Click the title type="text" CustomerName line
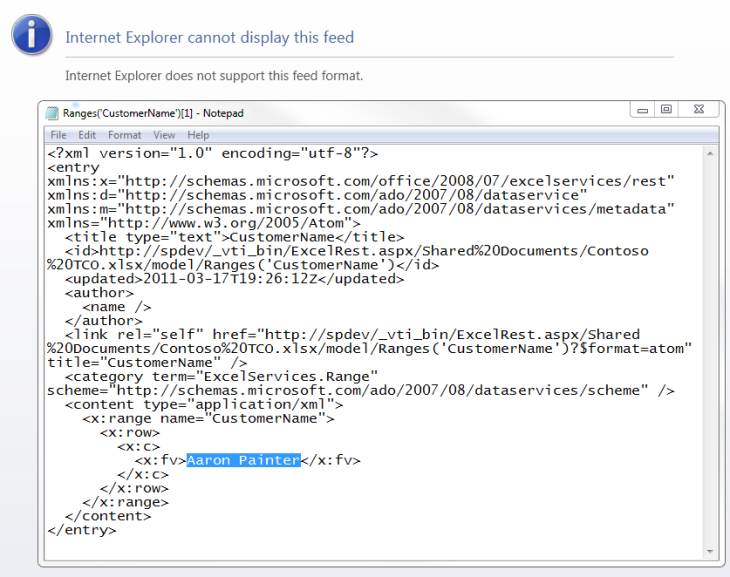 pos(235,237)
